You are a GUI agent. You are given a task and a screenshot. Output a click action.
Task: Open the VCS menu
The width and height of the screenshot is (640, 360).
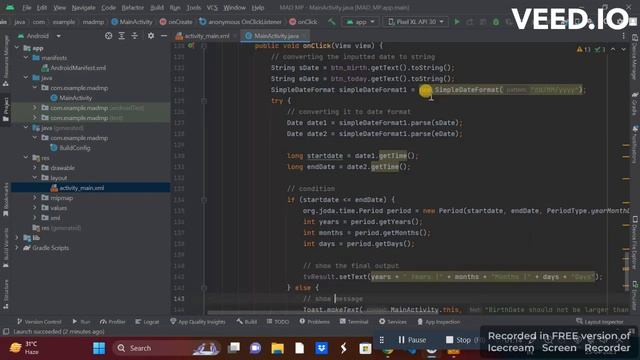coord(212,7)
